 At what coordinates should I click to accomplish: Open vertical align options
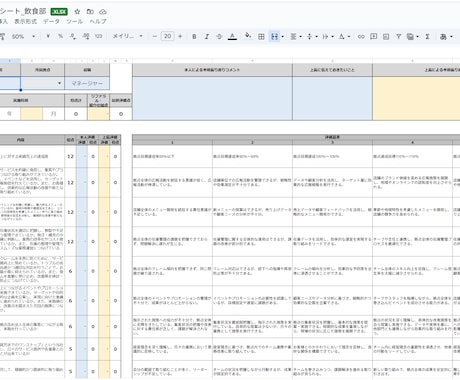312,36
